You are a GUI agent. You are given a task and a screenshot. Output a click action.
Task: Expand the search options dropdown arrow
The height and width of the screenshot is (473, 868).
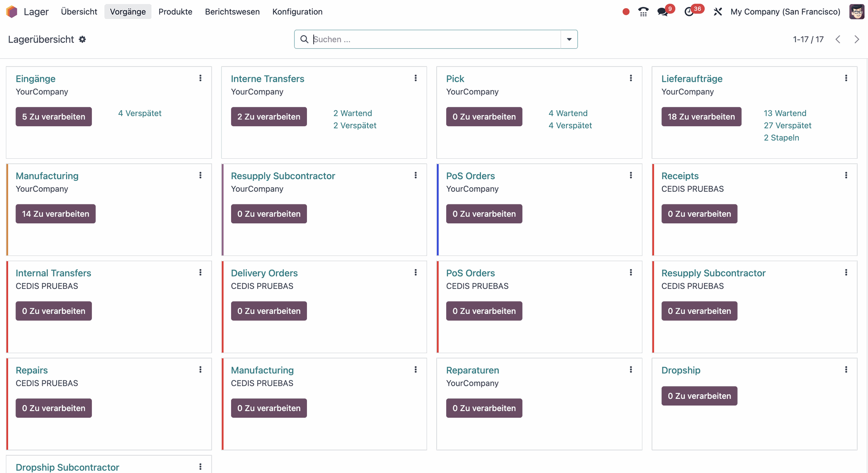coord(569,39)
